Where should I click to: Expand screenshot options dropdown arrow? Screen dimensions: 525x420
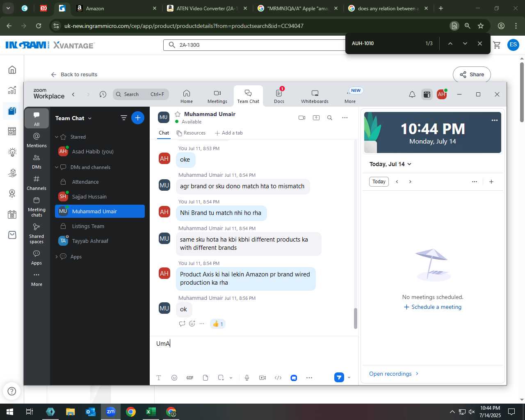(x=231, y=378)
